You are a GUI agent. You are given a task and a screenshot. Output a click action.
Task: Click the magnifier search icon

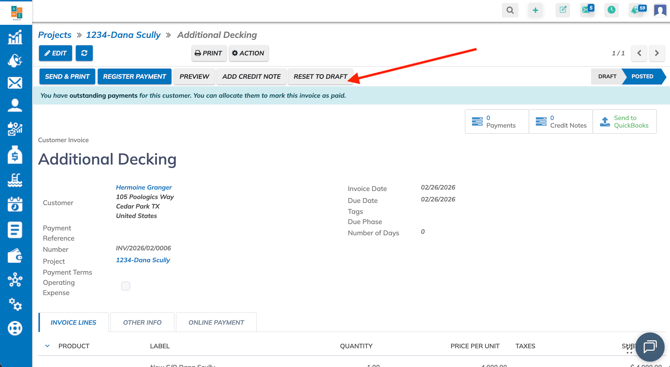[x=510, y=10]
